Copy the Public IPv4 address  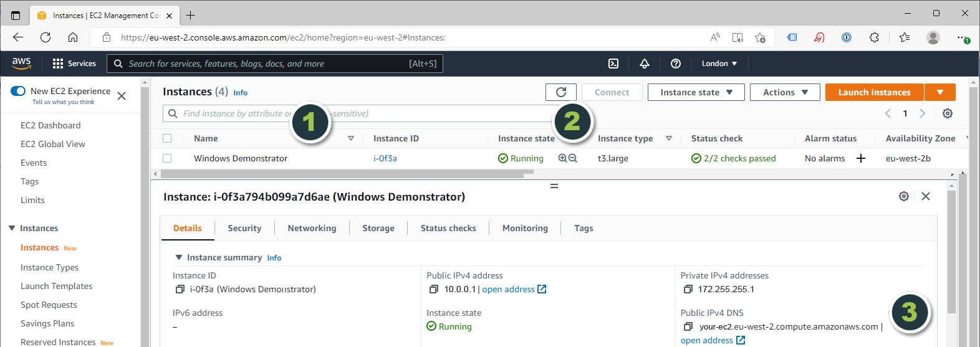pos(434,289)
